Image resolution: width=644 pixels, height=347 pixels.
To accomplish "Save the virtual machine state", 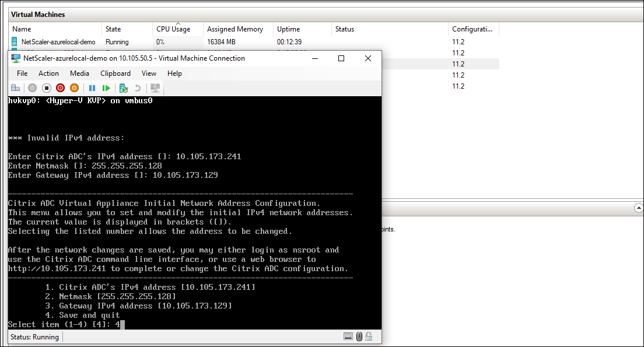I will point(73,87).
